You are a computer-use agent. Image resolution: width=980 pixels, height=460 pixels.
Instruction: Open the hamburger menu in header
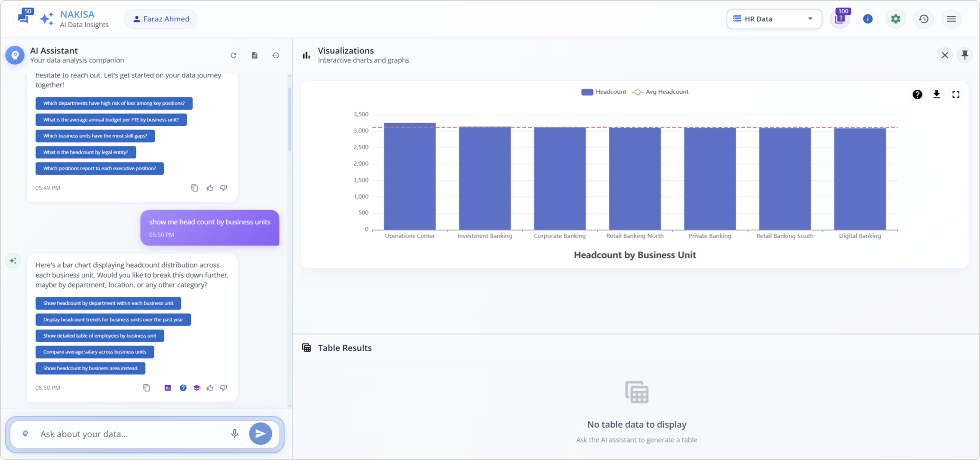(x=951, y=19)
